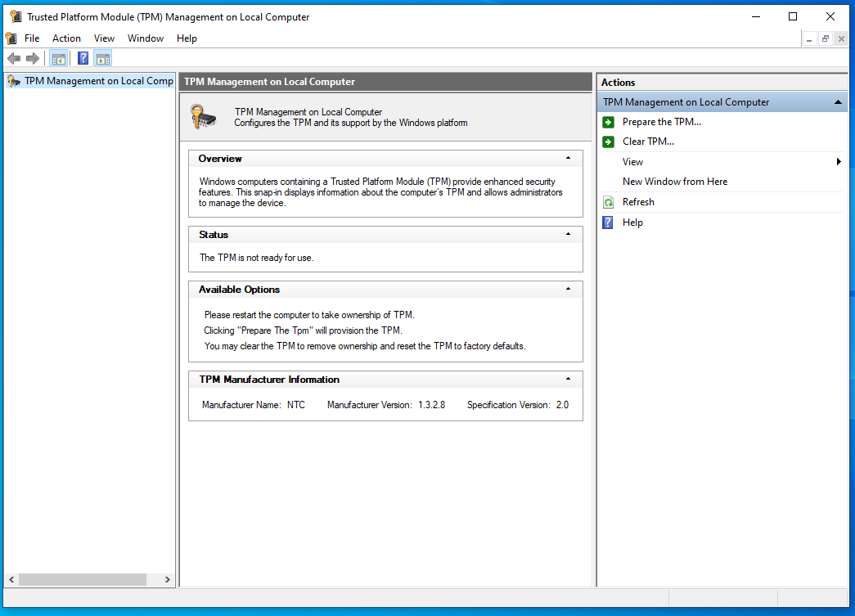855x616 pixels.
Task: Click center pane header TPM Management on Local Computer
Action: [269, 82]
